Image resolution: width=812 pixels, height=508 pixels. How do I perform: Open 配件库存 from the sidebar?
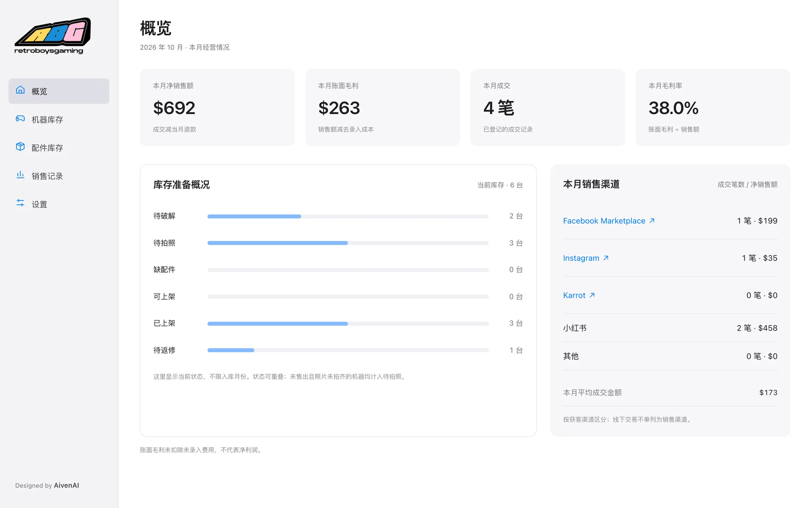pos(59,148)
